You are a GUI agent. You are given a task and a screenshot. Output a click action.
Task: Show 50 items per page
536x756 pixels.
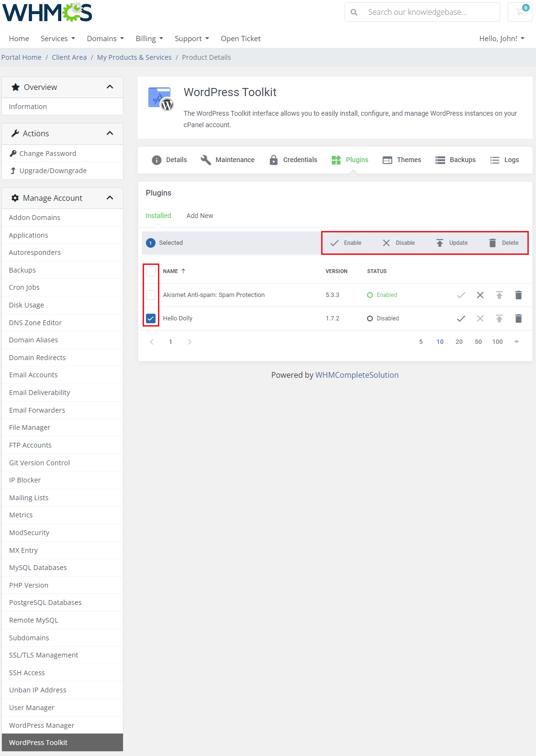coord(478,342)
